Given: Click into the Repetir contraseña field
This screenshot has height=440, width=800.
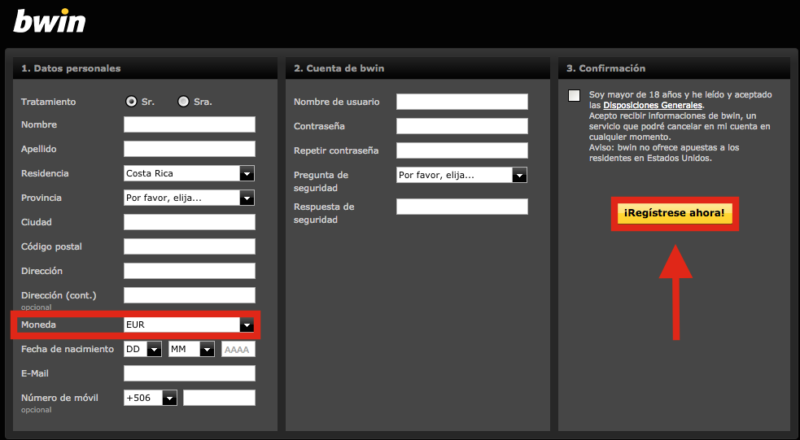Looking at the screenshot, I should click(462, 151).
